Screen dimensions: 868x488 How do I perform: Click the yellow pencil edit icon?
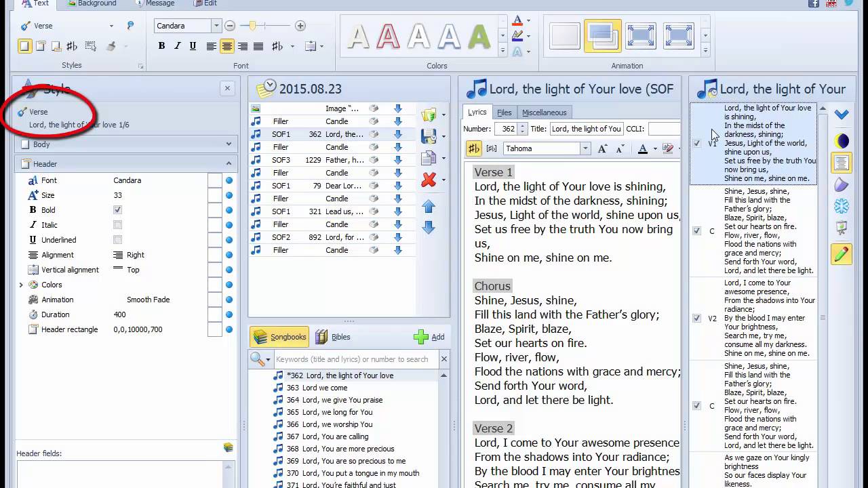click(x=842, y=254)
